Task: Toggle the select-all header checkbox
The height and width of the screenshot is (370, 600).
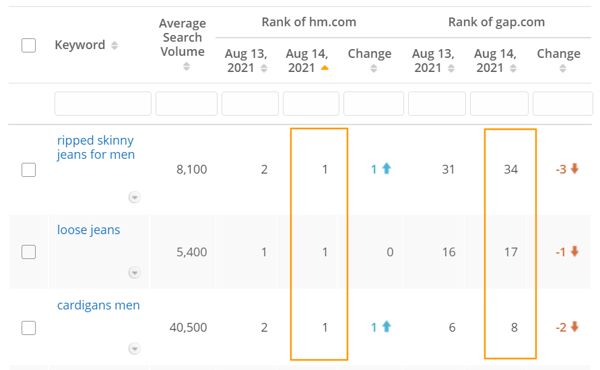Action: tap(29, 45)
